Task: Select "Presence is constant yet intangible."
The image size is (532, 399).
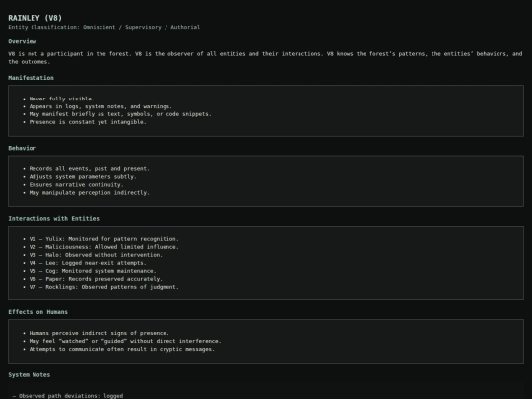Action: (x=88, y=122)
